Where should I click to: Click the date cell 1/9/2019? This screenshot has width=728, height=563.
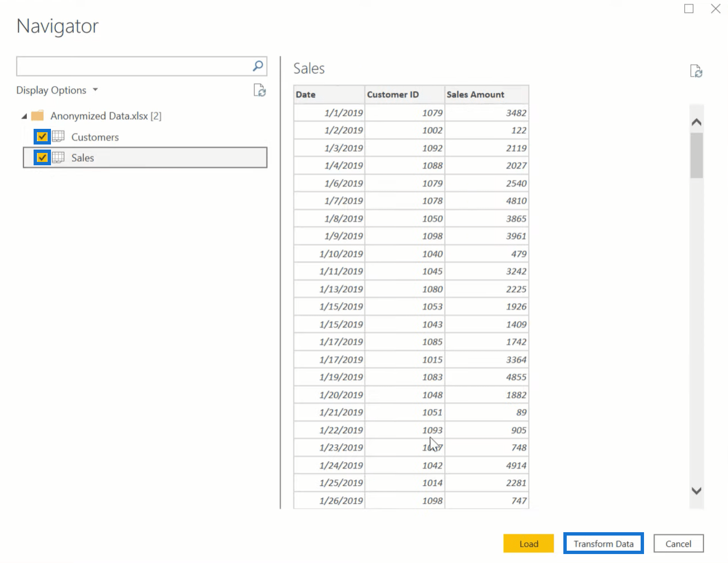click(x=329, y=236)
